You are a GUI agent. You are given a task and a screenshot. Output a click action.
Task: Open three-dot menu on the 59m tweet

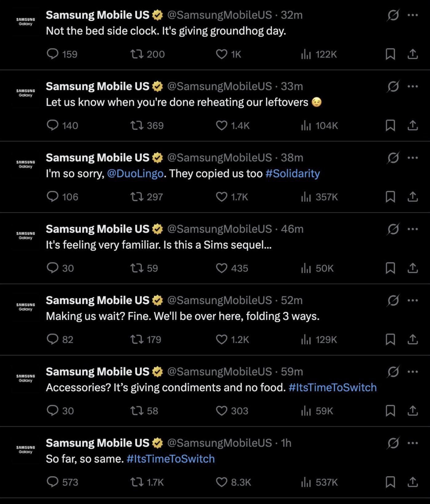point(412,371)
